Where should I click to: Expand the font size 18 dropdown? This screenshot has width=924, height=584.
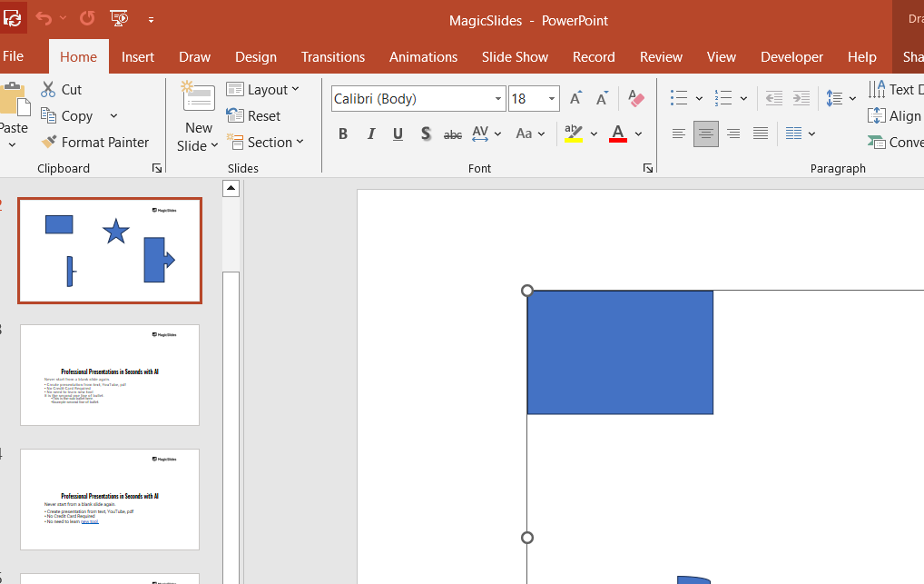(552, 99)
